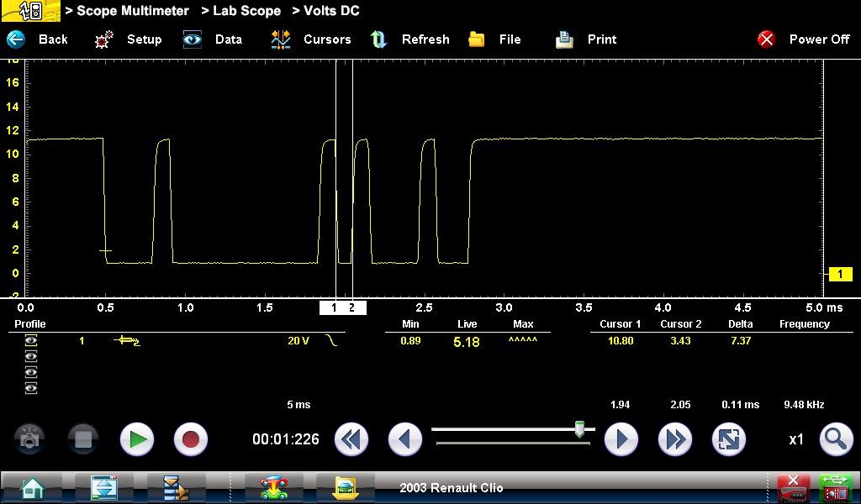Start recording with the red Record button
Image resolution: width=861 pixels, height=504 pixels.
click(x=190, y=439)
